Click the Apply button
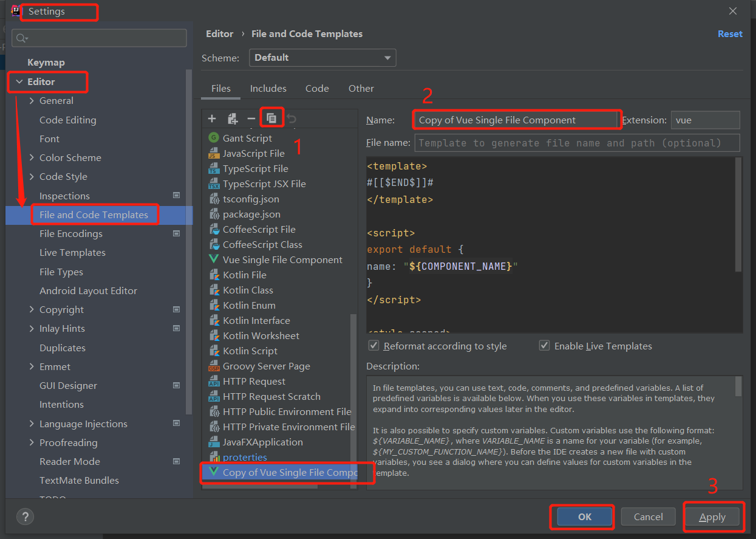Screen dimensions: 756x539 (x=712, y=517)
